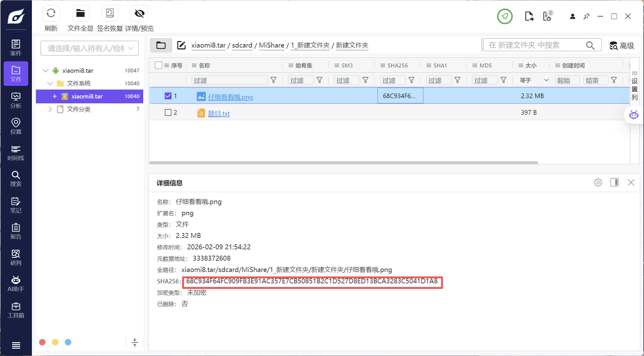Switch to the 分析 sidebar tab
The image size is (644, 356).
(x=16, y=101)
